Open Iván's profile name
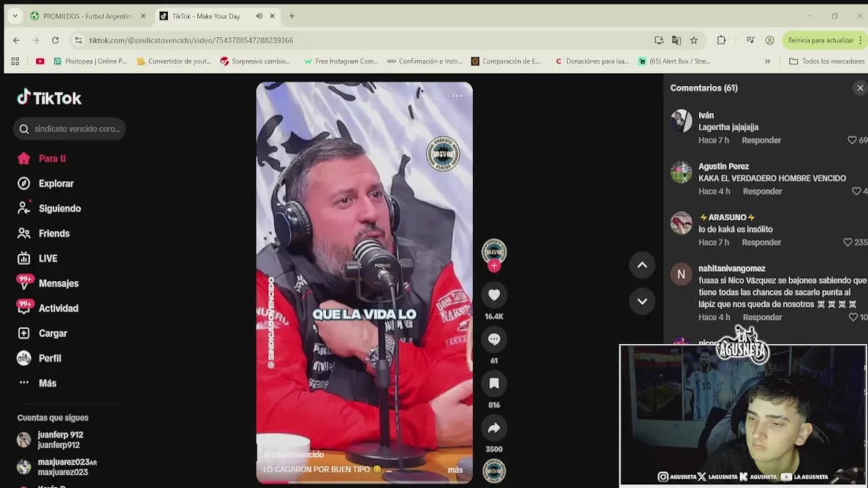The width and height of the screenshot is (868, 488). 706,115
